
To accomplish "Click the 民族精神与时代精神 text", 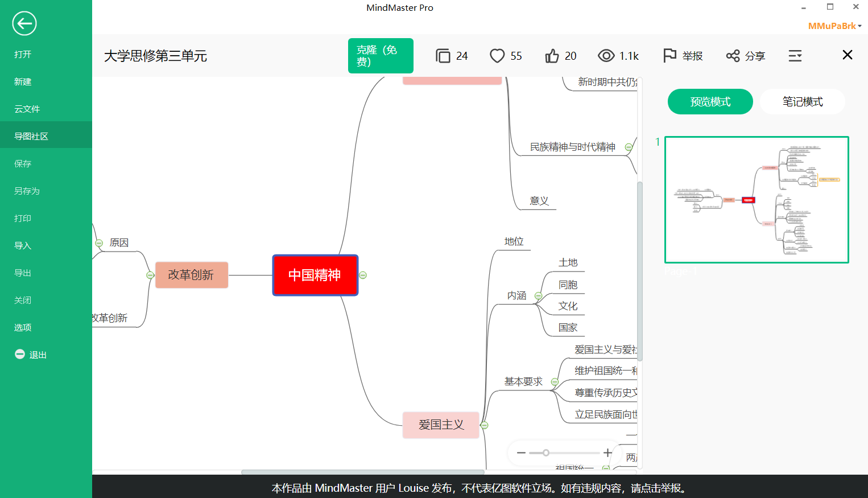I will pyautogui.click(x=573, y=147).
